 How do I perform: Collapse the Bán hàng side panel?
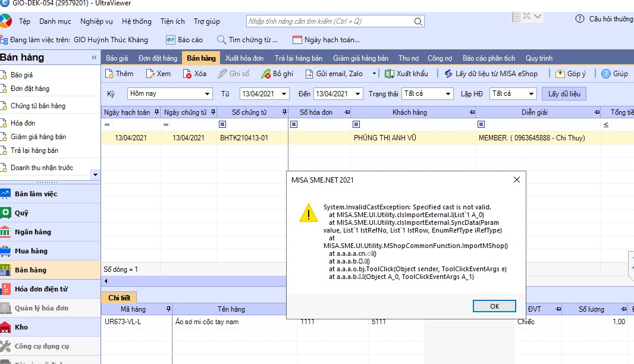point(94,58)
